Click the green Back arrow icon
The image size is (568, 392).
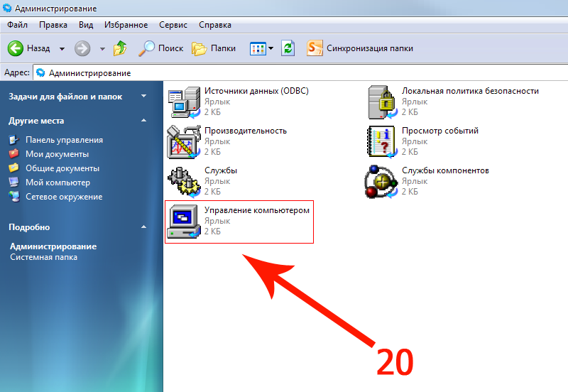point(15,48)
